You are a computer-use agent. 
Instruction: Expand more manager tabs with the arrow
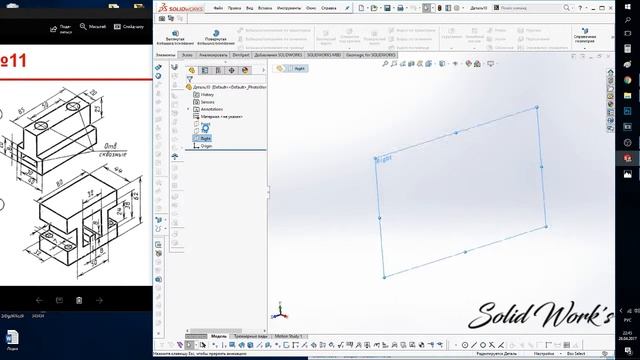tap(263, 70)
